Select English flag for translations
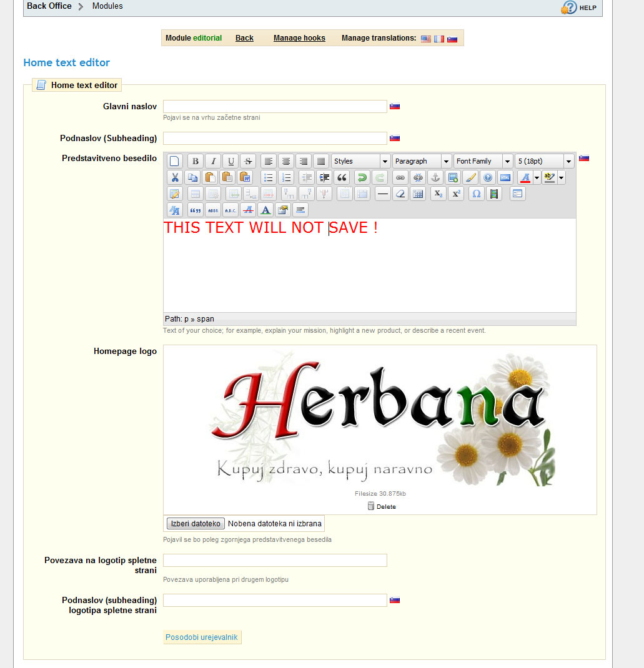Screen dimensions: 644x668 [x=426, y=39]
